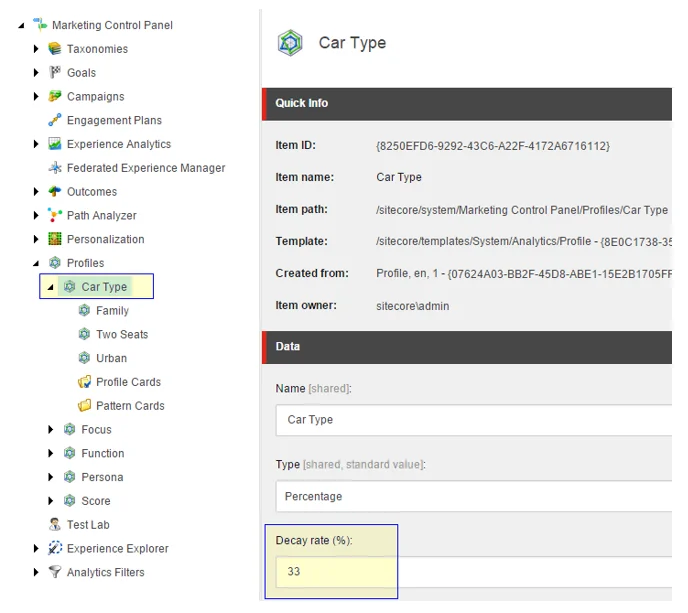Expand the Function node
The width and height of the screenshot is (688, 613).
pyautogui.click(x=50, y=453)
